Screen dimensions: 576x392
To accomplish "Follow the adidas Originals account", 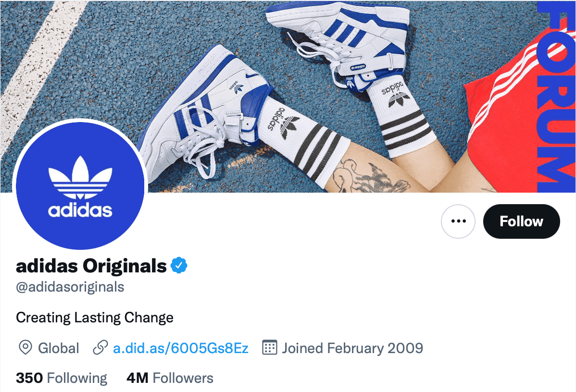I will point(521,221).
